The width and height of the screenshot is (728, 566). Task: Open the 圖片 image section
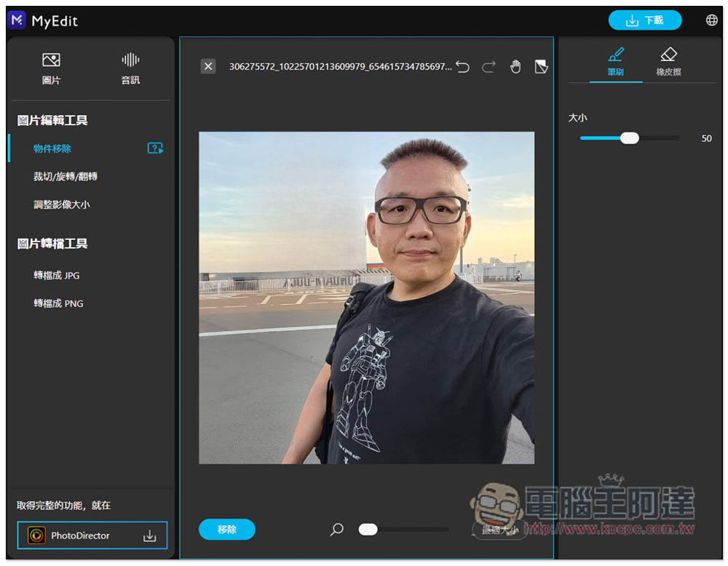pos(51,68)
